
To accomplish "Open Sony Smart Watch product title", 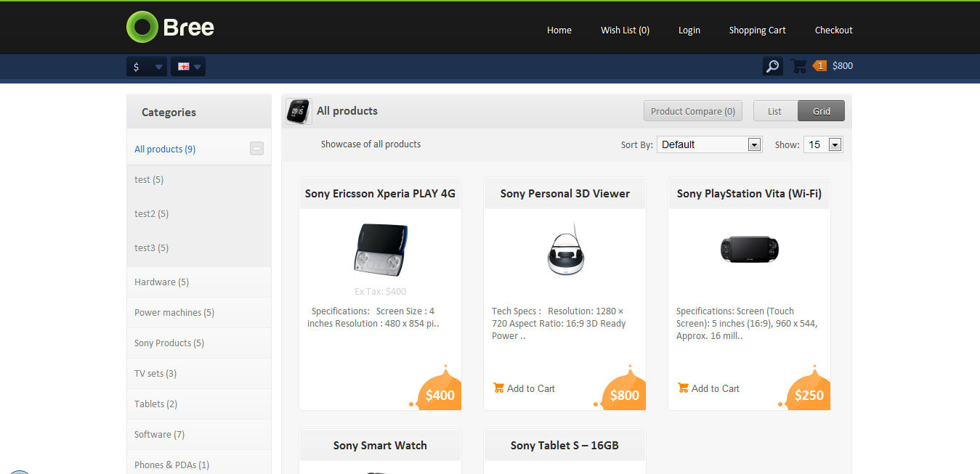I will (380, 445).
